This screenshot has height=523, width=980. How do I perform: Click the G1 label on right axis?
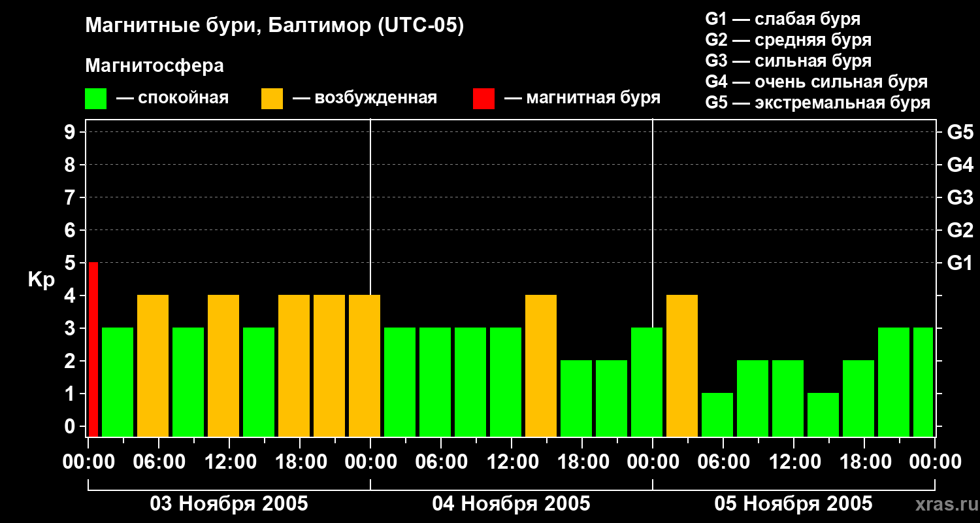pos(960,263)
